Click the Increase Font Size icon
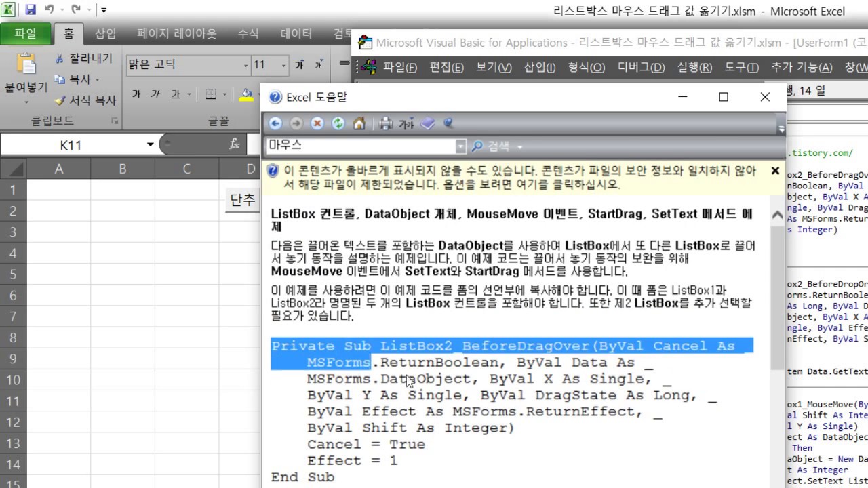Image resolution: width=868 pixels, height=488 pixels. tap(299, 66)
